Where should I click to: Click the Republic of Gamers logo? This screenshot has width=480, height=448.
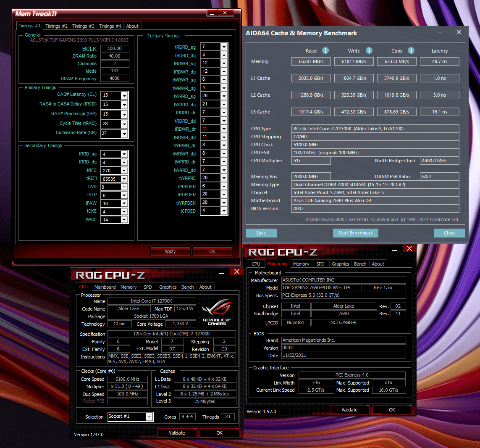coord(217,312)
